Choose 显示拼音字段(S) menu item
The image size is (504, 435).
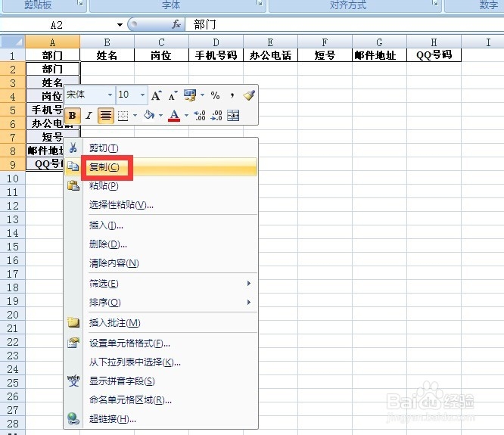[160, 381]
